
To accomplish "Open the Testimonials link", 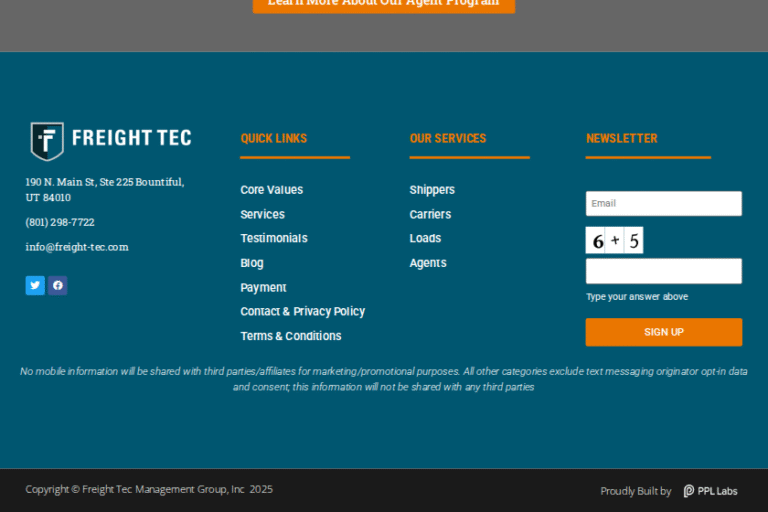I will (273, 238).
